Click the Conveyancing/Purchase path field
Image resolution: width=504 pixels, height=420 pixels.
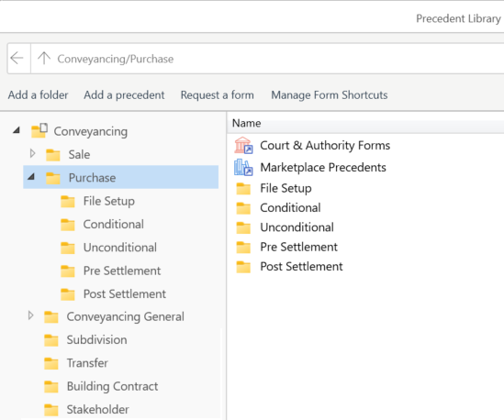point(267,59)
